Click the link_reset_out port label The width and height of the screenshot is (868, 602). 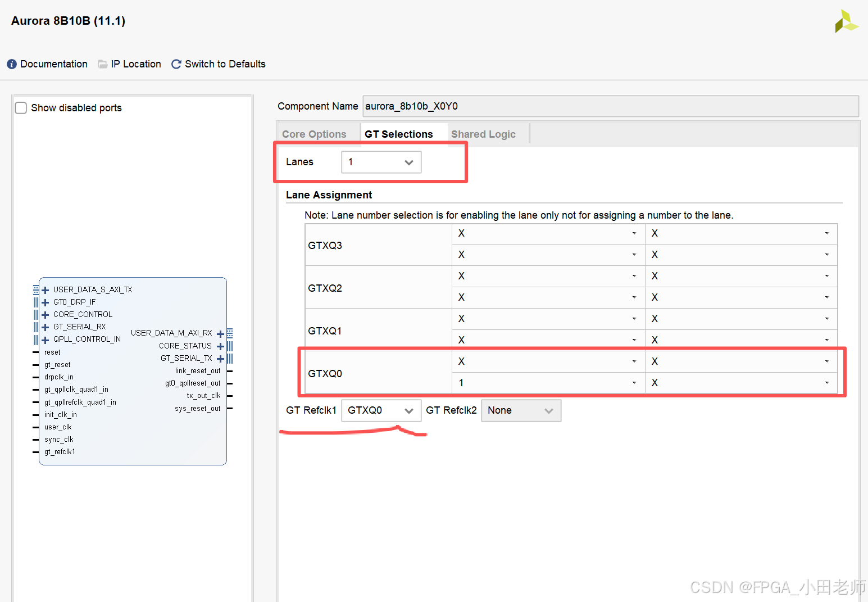198,371
